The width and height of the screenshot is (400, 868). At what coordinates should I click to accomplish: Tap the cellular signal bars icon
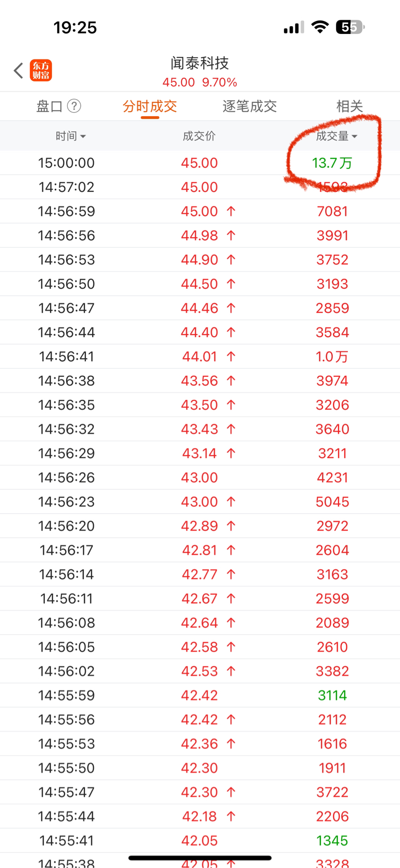pos(294,28)
